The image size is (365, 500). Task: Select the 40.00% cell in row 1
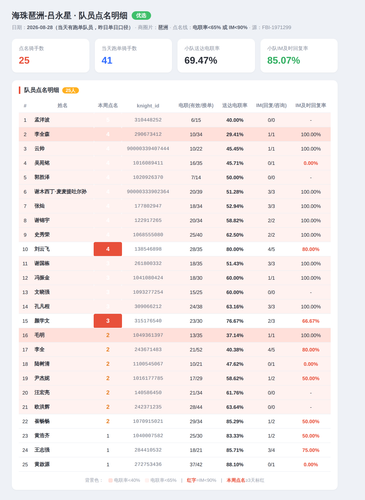(235, 120)
